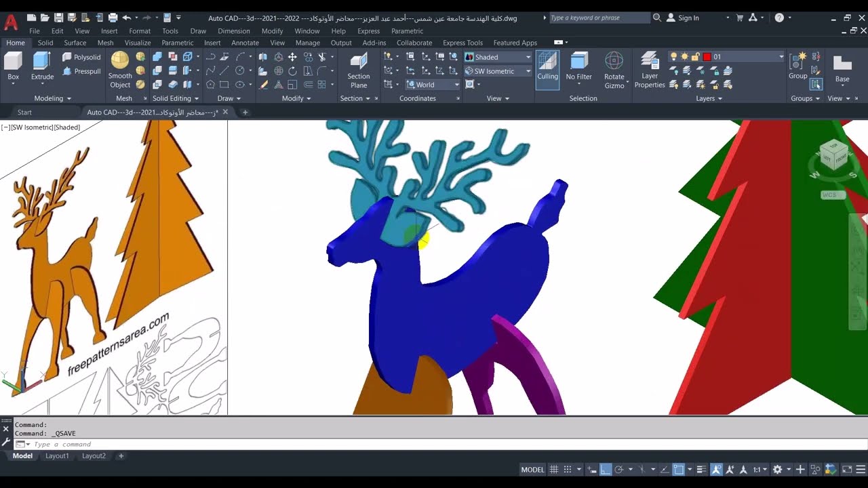868x488 pixels.
Task: Click the MODEL space button on status bar
Action: point(532,469)
